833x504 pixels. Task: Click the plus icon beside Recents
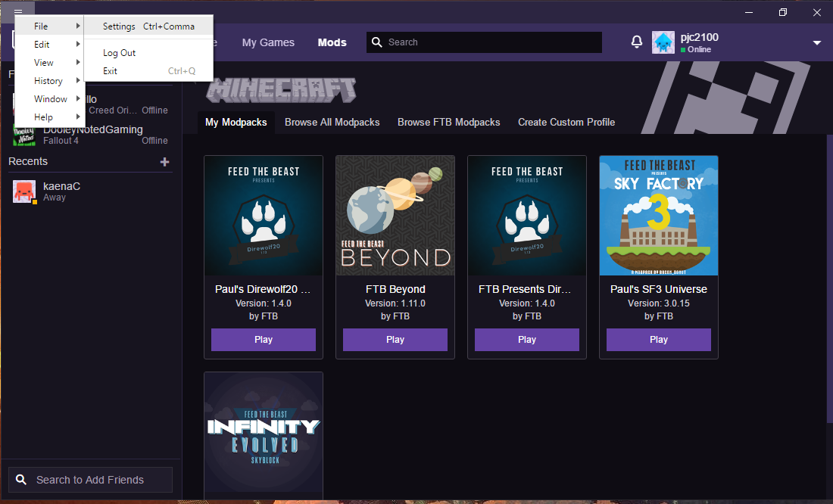(165, 162)
